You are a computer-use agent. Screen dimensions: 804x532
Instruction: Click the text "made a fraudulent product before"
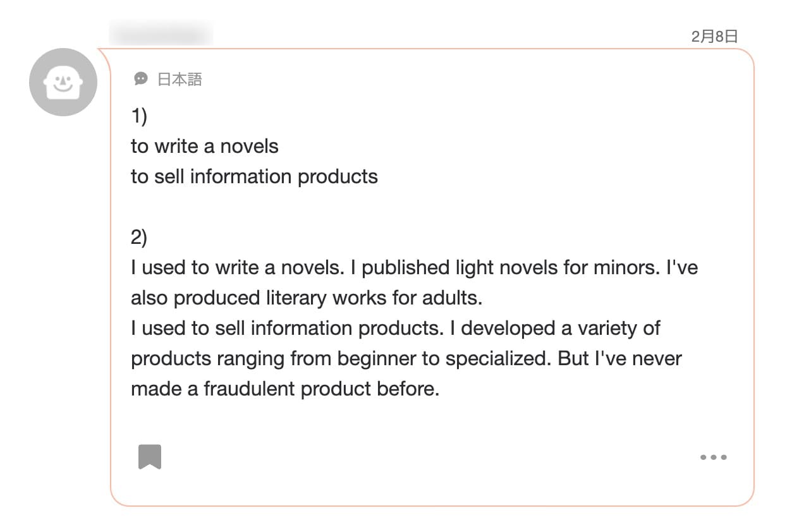284,389
